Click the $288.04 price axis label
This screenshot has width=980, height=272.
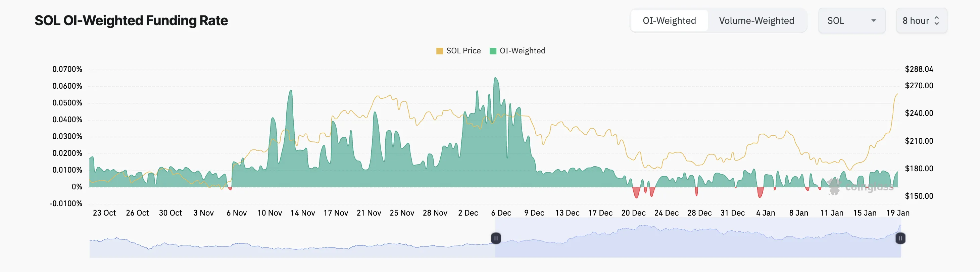coord(919,69)
